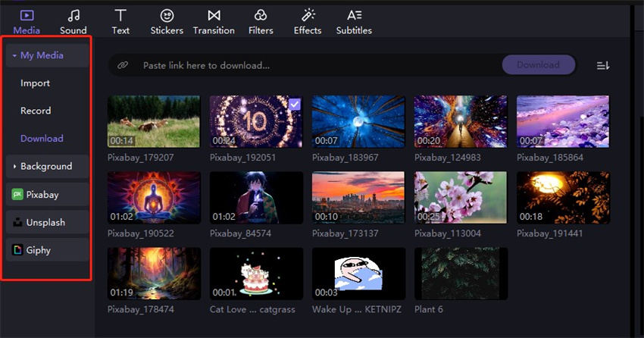The height and width of the screenshot is (338, 644).
Task: Click the Pixabay_185864 file name
Action: [549, 158]
